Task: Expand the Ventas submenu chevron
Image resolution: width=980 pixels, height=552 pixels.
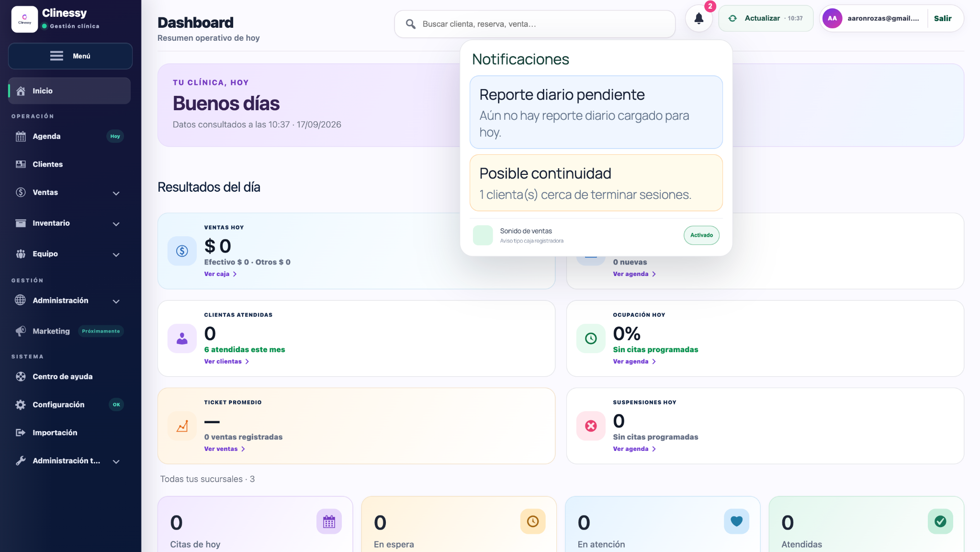Action: tap(116, 193)
